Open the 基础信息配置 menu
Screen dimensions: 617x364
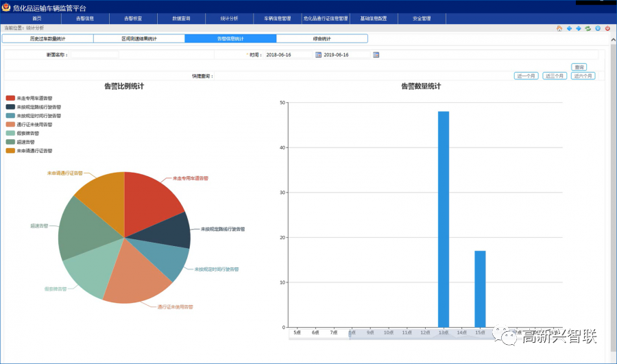[x=374, y=19]
